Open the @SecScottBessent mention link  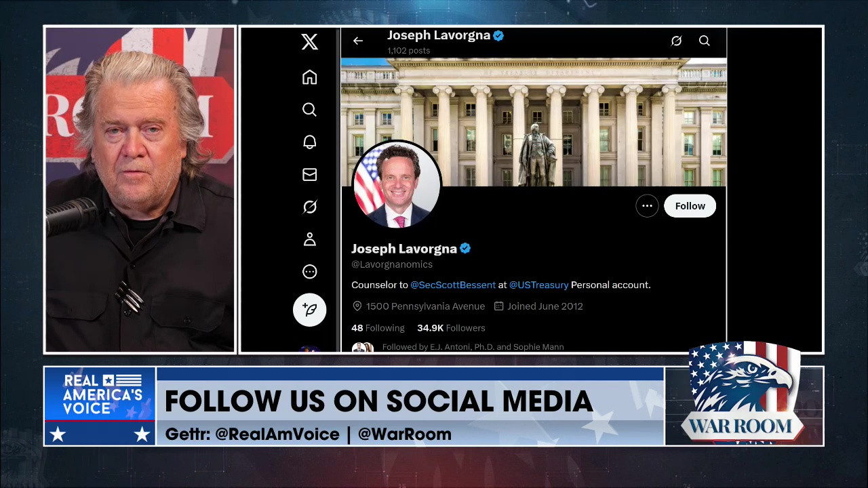(x=453, y=285)
